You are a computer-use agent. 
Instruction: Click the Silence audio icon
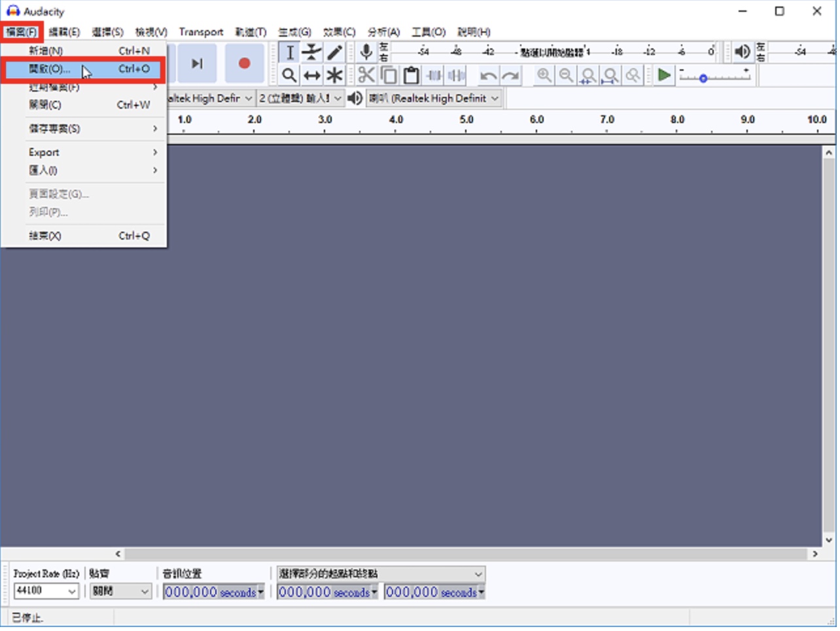(x=456, y=75)
